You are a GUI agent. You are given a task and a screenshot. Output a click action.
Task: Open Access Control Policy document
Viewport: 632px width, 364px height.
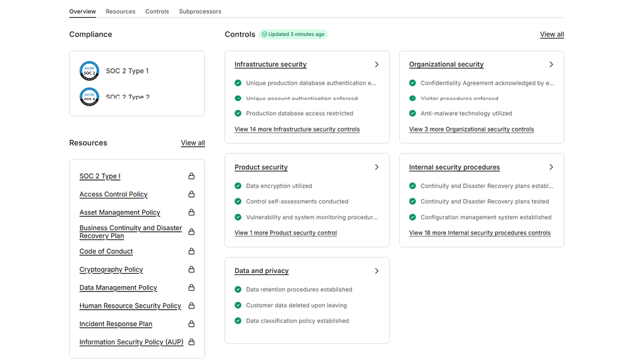tap(113, 194)
